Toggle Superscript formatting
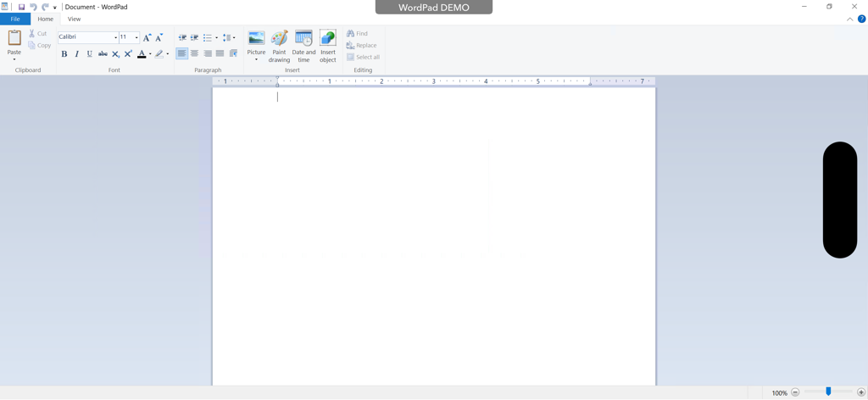This screenshot has height=400, width=868. (128, 53)
